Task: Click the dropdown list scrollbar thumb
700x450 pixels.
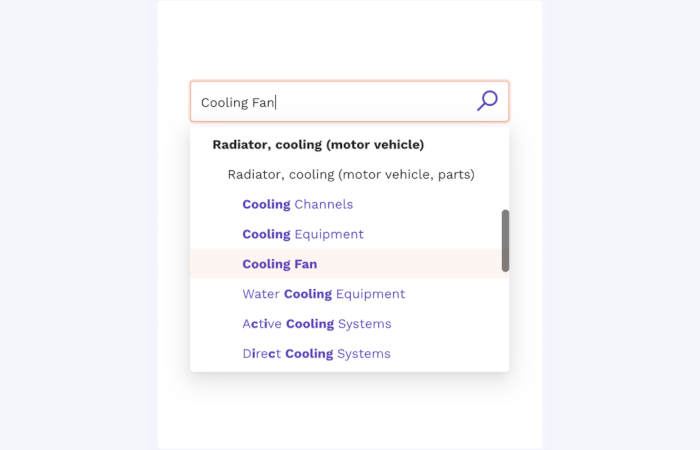Action: tap(505, 241)
